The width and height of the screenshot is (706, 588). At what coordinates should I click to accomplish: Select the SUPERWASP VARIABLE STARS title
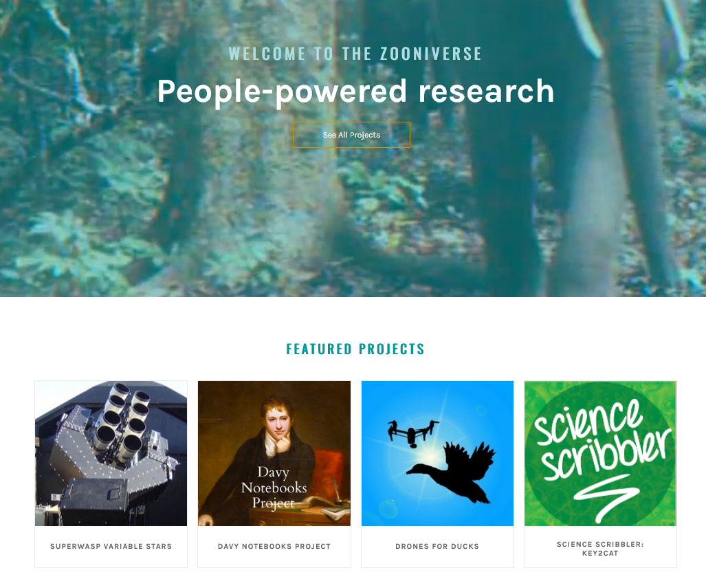(111, 546)
